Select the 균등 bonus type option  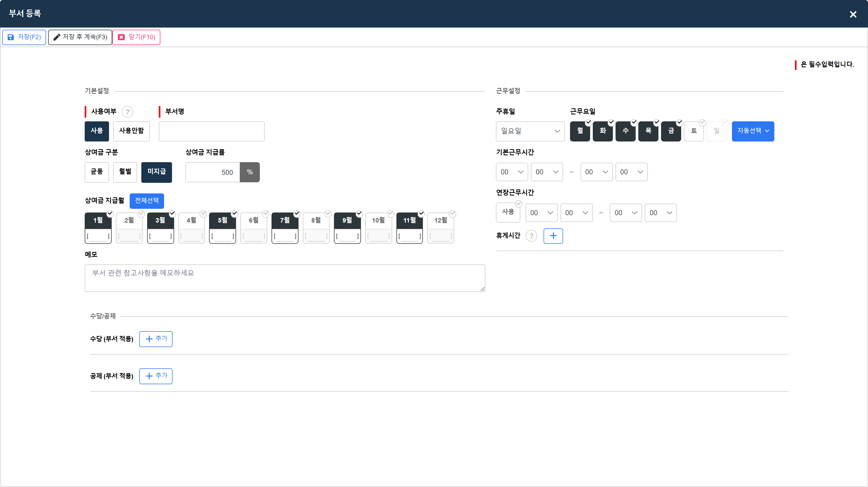[97, 172]
